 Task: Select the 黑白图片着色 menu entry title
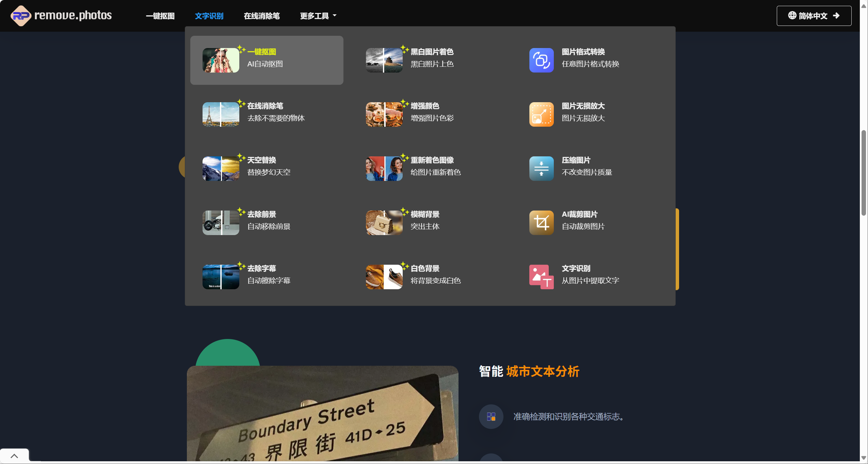pos(432,52)
